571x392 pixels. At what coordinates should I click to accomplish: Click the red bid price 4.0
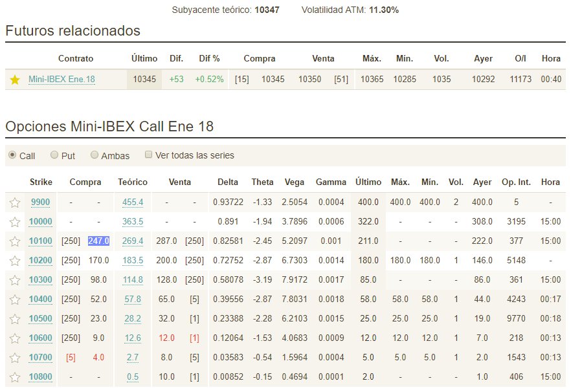pos(98,358)
